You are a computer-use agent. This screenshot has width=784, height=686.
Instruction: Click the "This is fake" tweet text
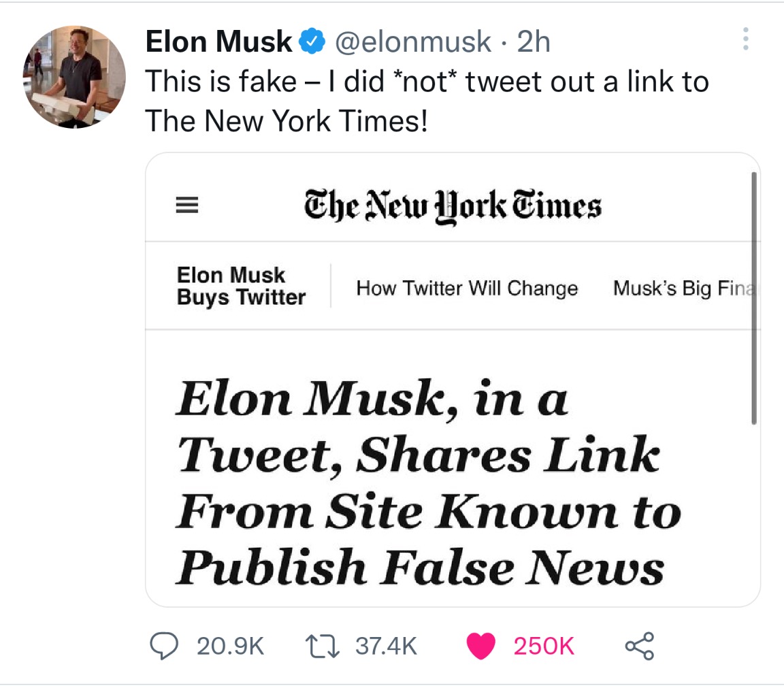427,101
